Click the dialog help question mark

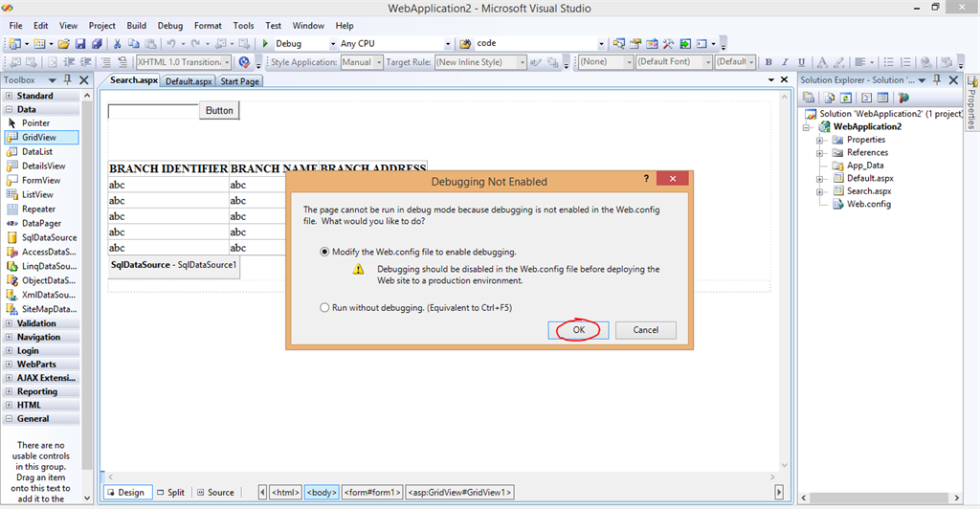point(646,179)
